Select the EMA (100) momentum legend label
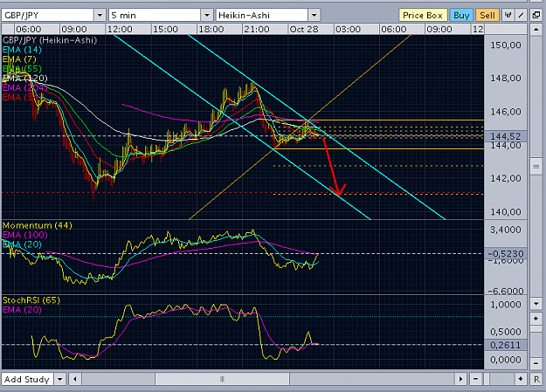The width and height of the screenshot is (546, 392). [x=25, y=235]
